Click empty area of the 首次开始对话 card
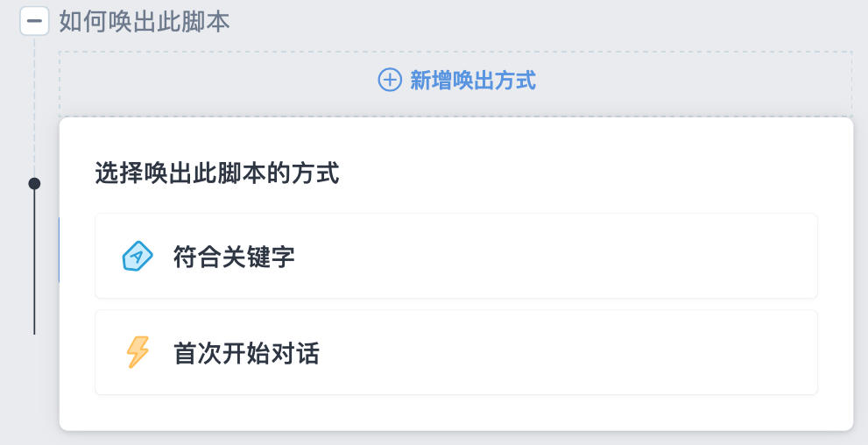Screen dimensions: 868x445 tap(565, 352)
